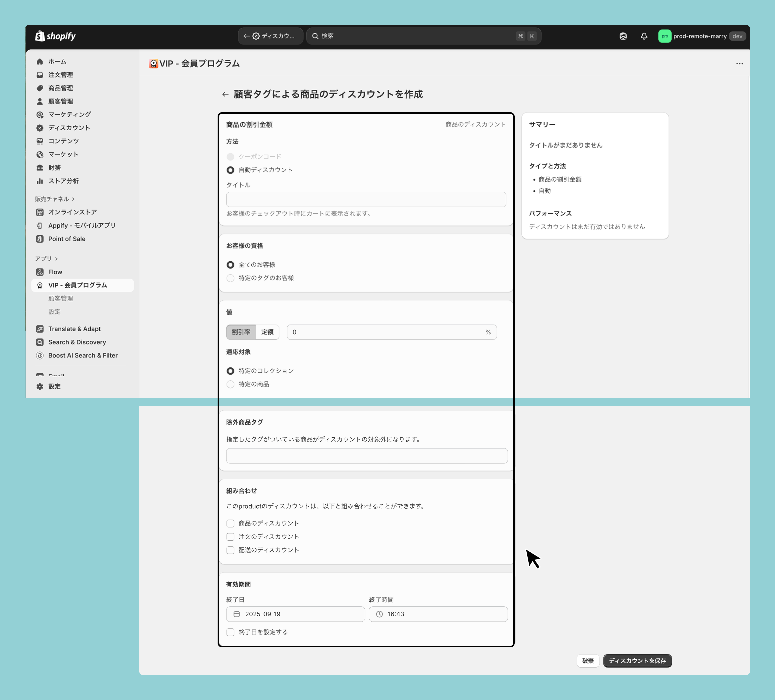Viewport: 775px width, 700px height.
Task: Select 特定のコレクション radio button
Action: click(x=230, y=371)
